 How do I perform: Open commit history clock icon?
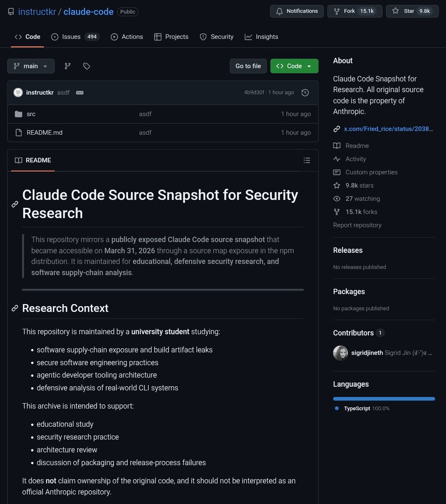(305, 92)
